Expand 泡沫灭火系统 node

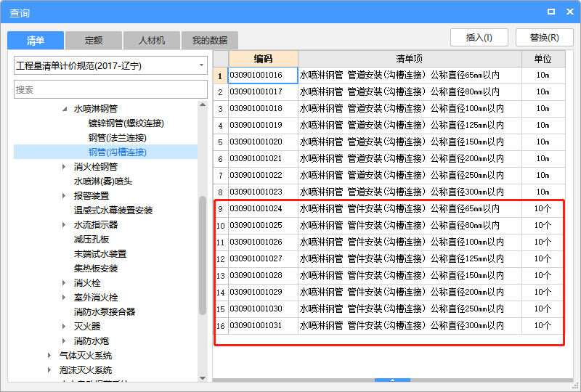(x=49, y=370)
